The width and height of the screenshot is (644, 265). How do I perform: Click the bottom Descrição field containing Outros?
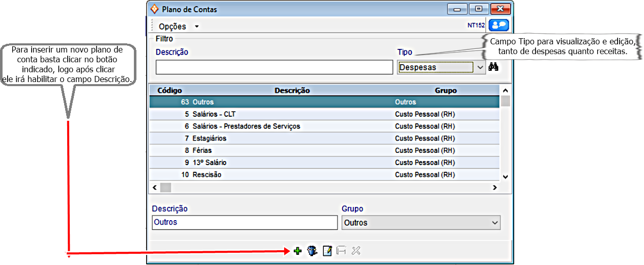(x=244, y=223)
